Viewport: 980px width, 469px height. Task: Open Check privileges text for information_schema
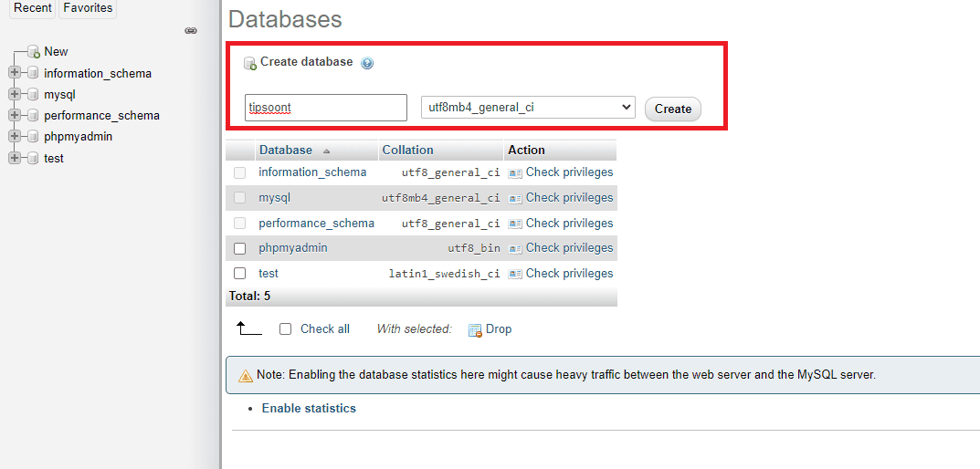(569, 172)
